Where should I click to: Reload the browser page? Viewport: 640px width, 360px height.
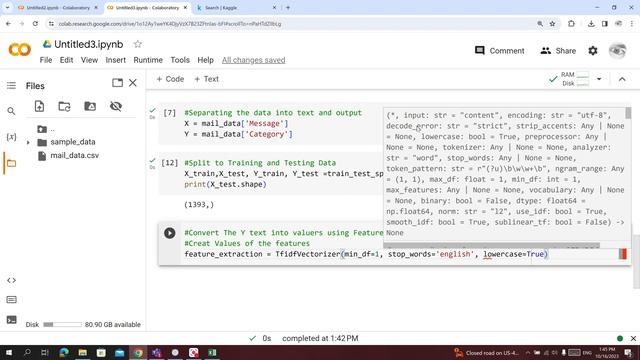(36, 24)
